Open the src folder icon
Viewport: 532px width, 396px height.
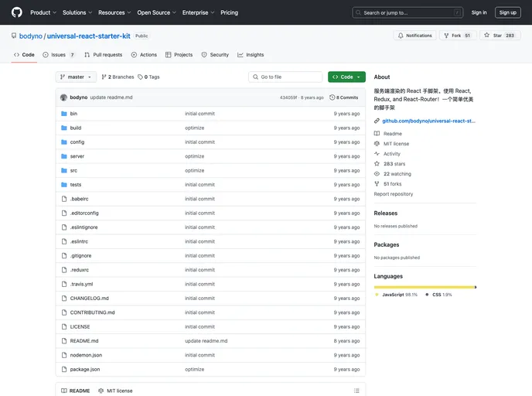click(x=64, y=170)
